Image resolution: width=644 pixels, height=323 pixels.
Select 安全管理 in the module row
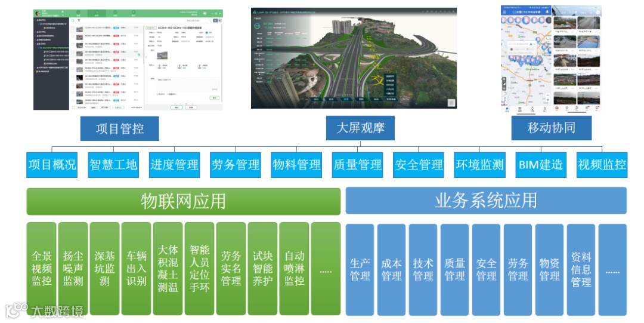pyautogui.click(x=419, y=165)
